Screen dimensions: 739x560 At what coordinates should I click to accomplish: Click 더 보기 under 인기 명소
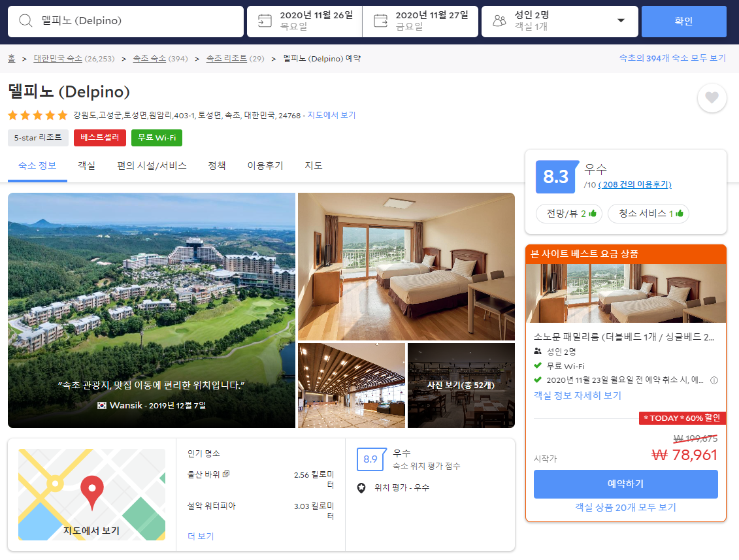point(201,536)
